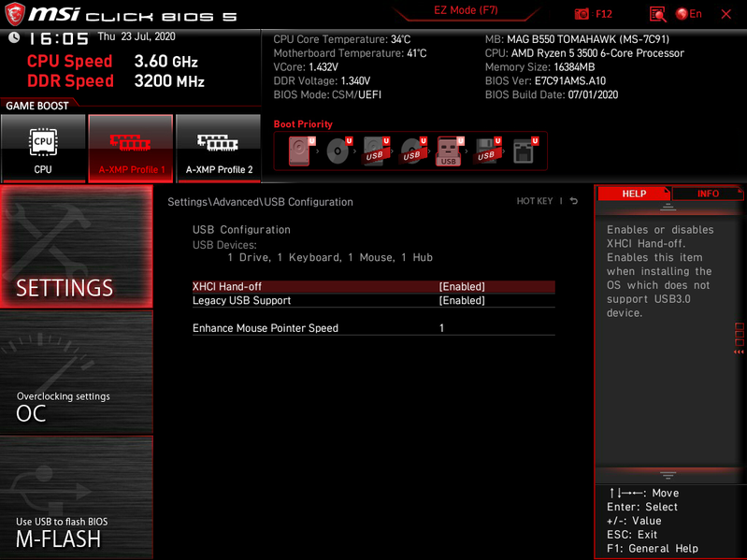Screen dimensions: 747x560
Task: Select the optical disc boot device icon
Action: point(338,151)
